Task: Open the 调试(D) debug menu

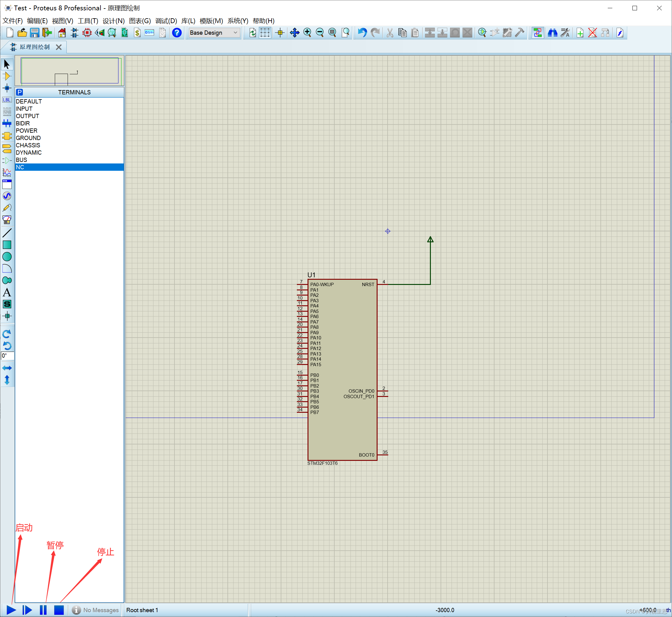Action: (166, 21)
